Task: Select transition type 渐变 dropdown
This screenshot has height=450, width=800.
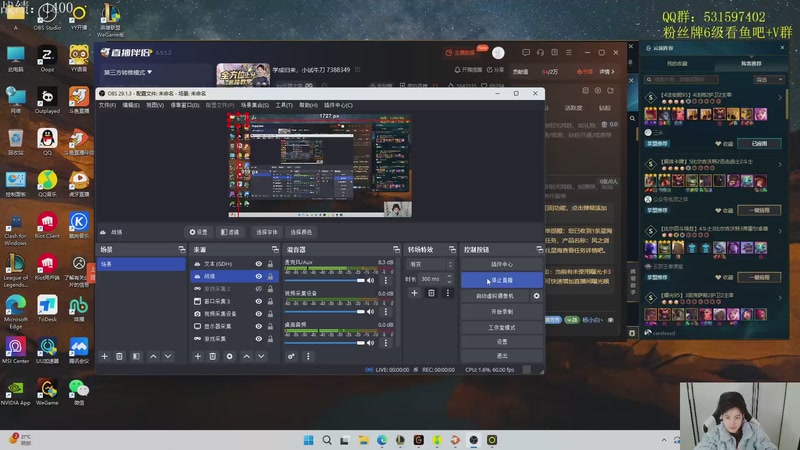Action: tap(430, 264)
